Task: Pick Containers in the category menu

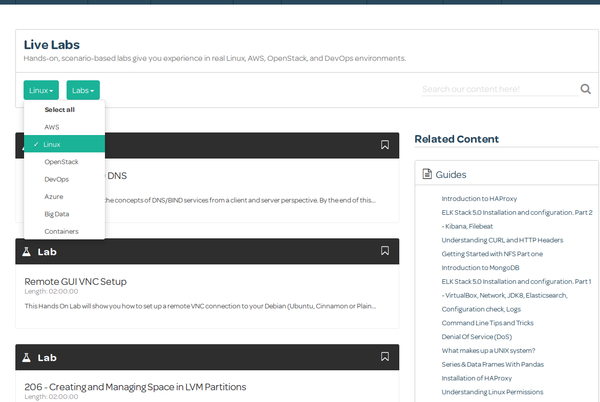Action: pyautogui.click(x=61, y=231)
